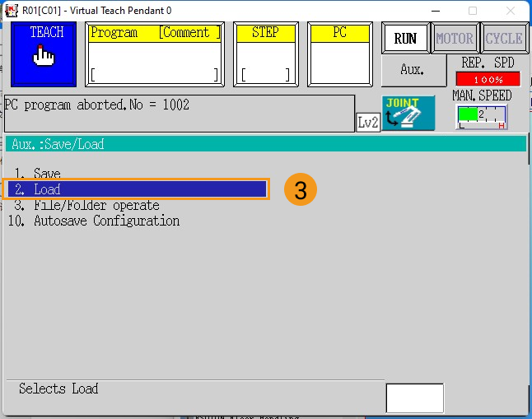Toggle the RUN switch
Screen dimensions: 532x419
pyautogui.click(x=405, y=39)
